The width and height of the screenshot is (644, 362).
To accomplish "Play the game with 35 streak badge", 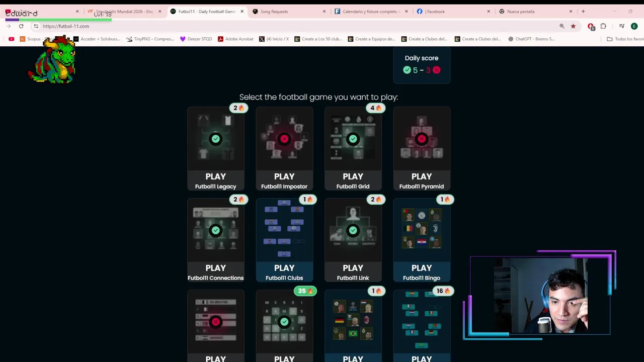I will pos(284,358).
